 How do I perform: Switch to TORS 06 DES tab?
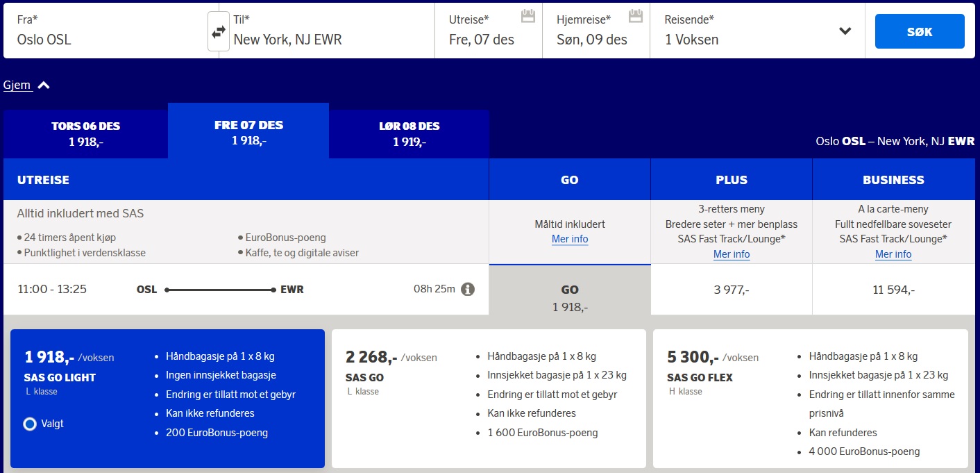tap(85, 134)
